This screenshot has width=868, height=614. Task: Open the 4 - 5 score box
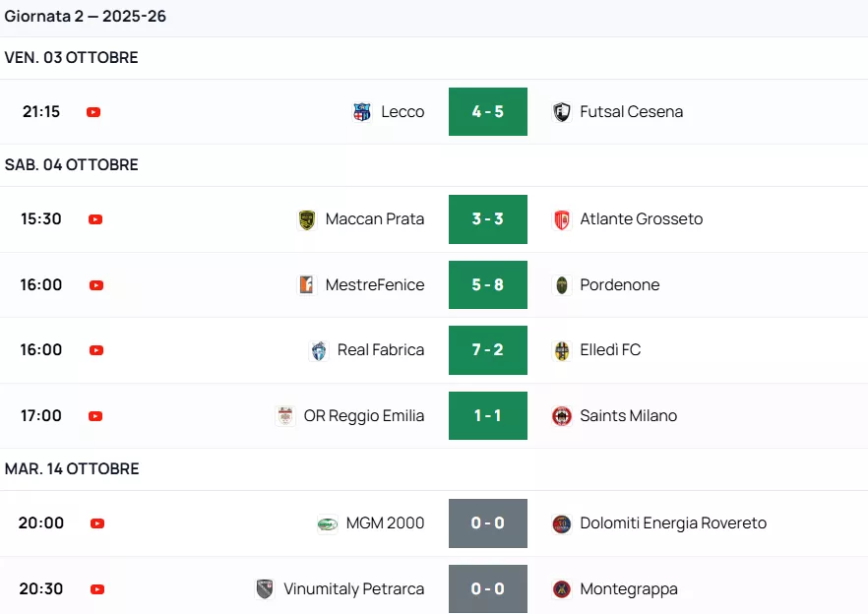(488, 112)
